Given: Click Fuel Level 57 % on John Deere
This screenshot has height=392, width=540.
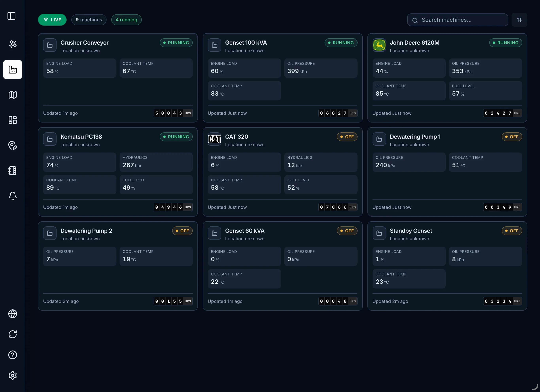Looking at the screenshot, I should coord(485,91).
